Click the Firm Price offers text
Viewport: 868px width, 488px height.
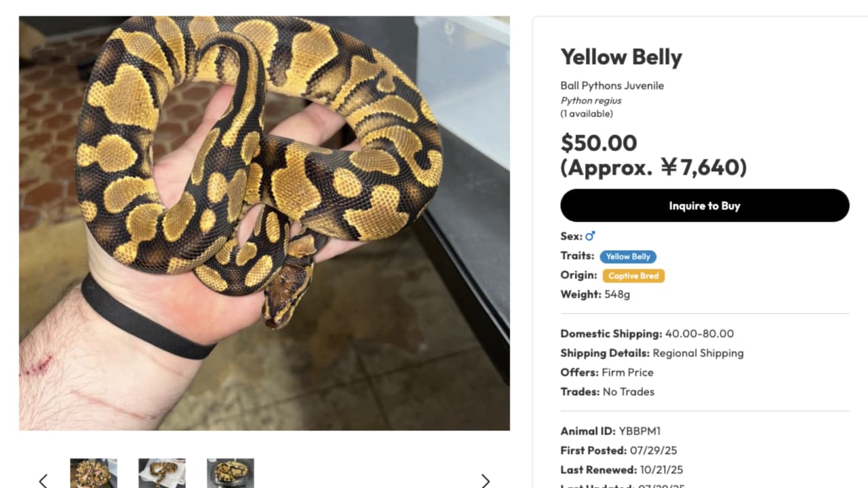627,372
